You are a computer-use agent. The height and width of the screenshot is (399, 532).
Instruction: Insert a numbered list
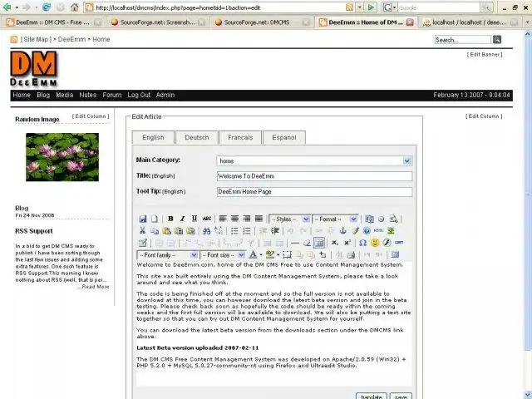247,231
